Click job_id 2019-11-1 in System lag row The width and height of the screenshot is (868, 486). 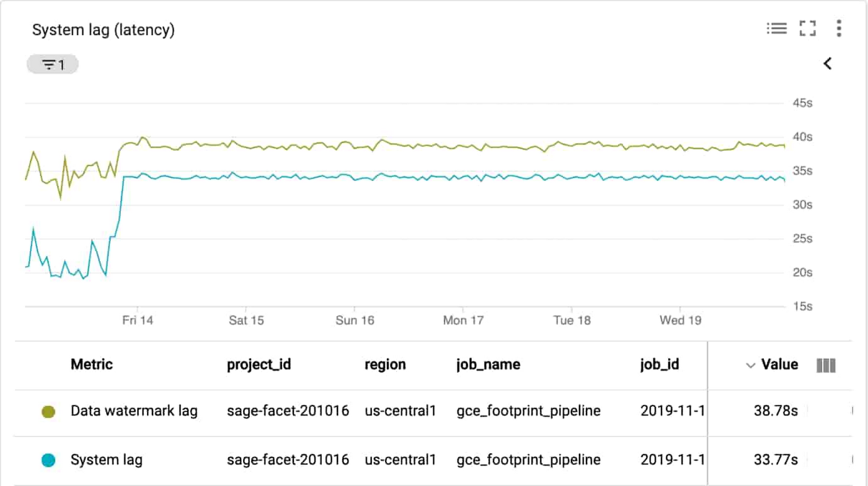(673, 460)
